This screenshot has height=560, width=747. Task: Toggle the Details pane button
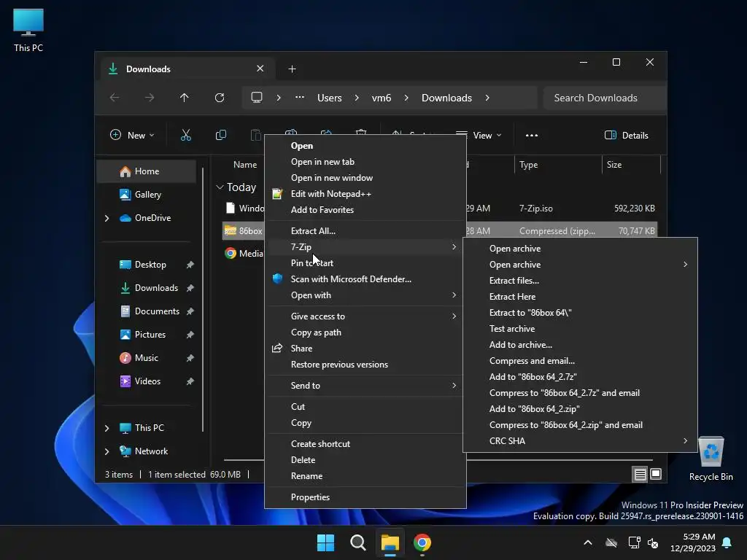pyautogui.click(x=627, y=135)
